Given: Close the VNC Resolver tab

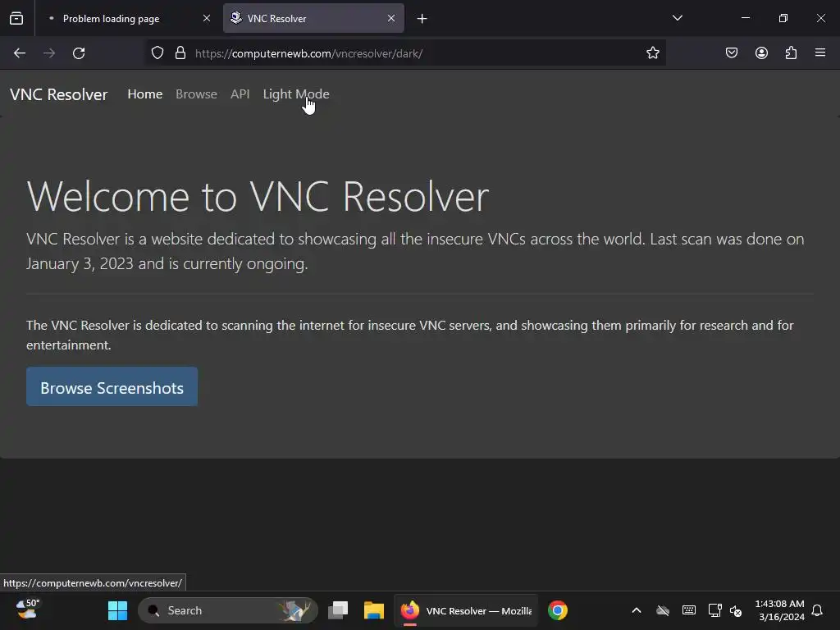Looking at the screenshot, I should 391,19.
